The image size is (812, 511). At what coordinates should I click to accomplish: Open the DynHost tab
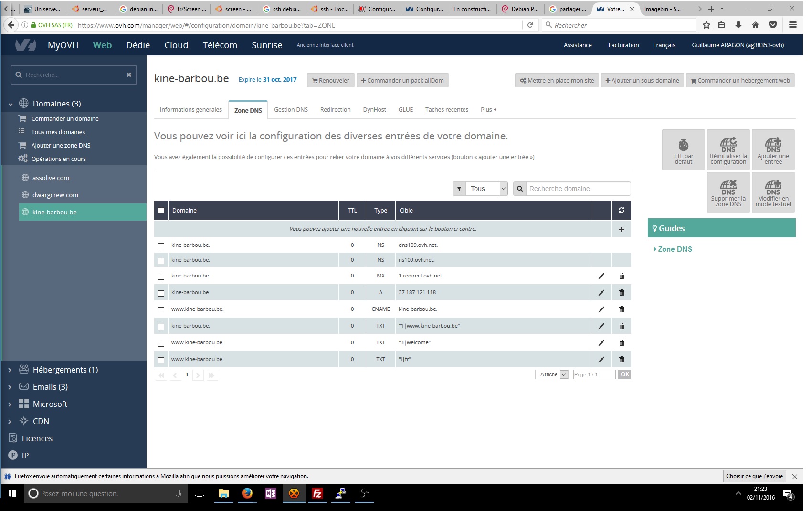coord(374,110)
